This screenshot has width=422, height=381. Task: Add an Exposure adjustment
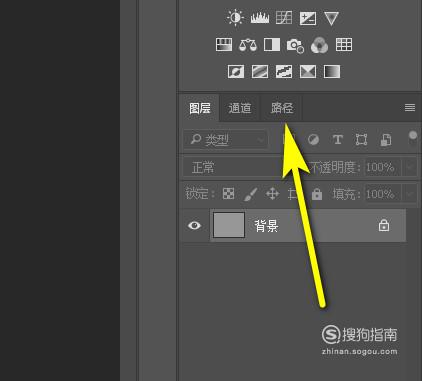click(x=308, y=18)
